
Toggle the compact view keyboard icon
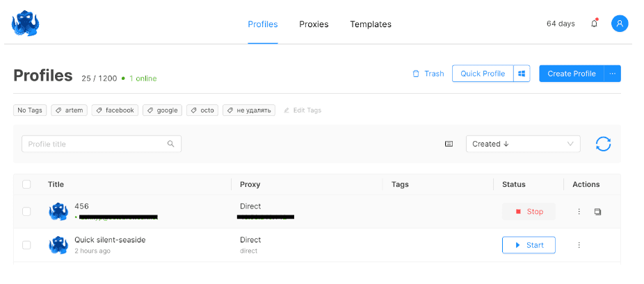pos(449,144)
